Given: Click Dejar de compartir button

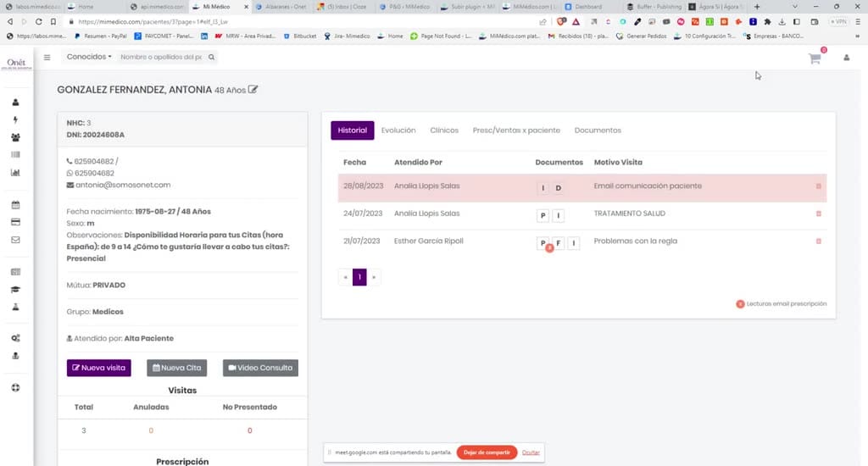Looking at the screenshot, I should [x=487, y=452].
